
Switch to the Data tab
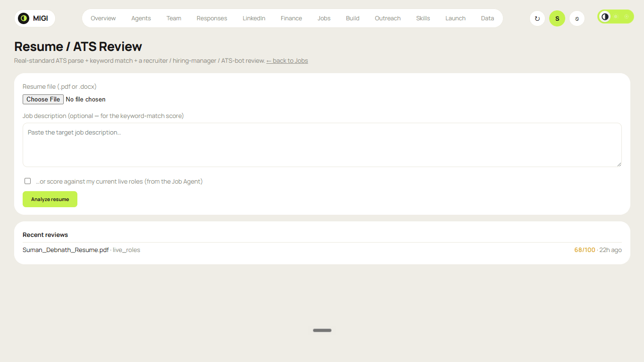click(487, 18)
